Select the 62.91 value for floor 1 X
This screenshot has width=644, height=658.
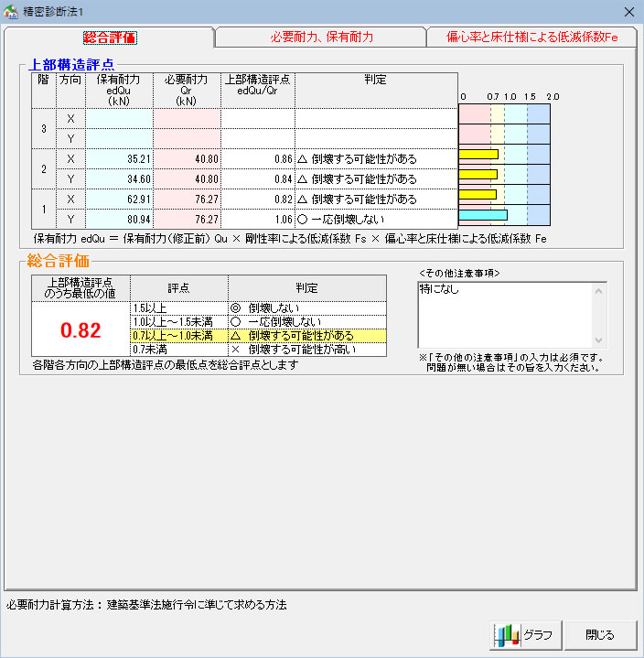(x=120, y=200)
